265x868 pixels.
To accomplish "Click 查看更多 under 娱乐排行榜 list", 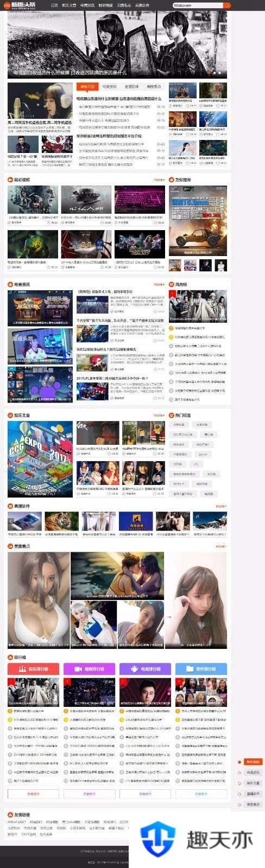I will click(x=33, y=794).
